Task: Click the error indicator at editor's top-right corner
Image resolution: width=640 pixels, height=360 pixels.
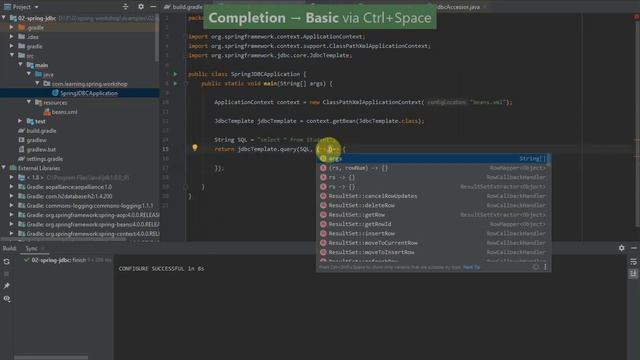Action: click(x=636, y=17)
